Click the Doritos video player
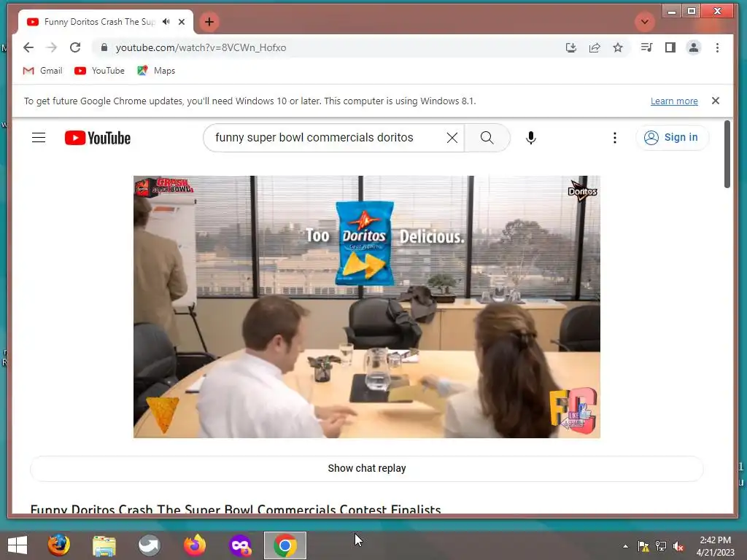Viewport: 747px width, 560px height. pos(367,307)
